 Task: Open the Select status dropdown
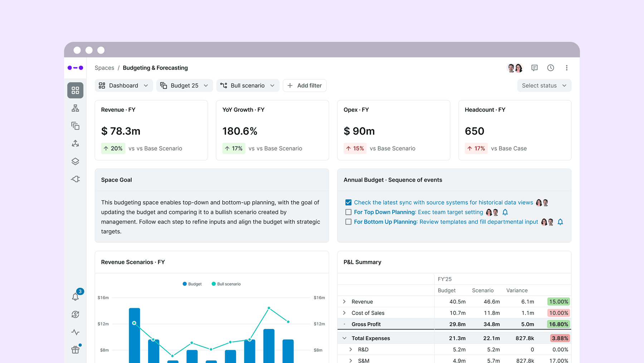click(544, 86)
